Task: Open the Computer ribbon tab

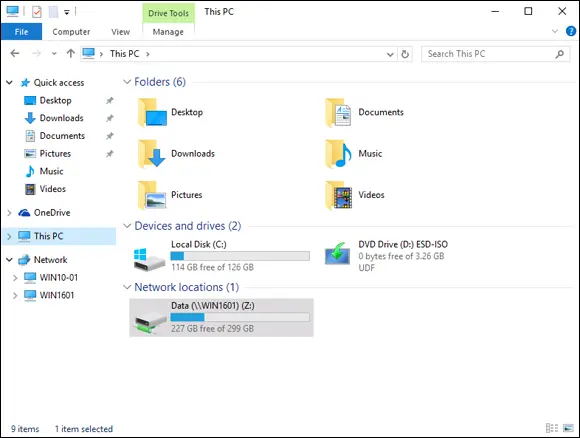Action: (x=71, y=32)
